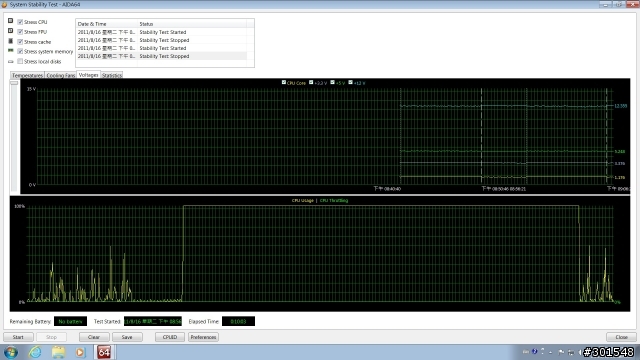Screen dimensions: 640x360
Task: Click the Start button
Action: click(x=18, y=337)
